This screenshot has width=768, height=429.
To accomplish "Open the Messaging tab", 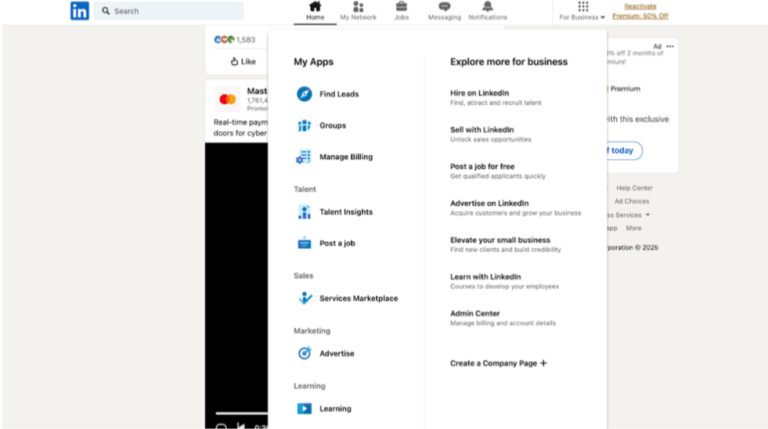I will click(444, 11).
